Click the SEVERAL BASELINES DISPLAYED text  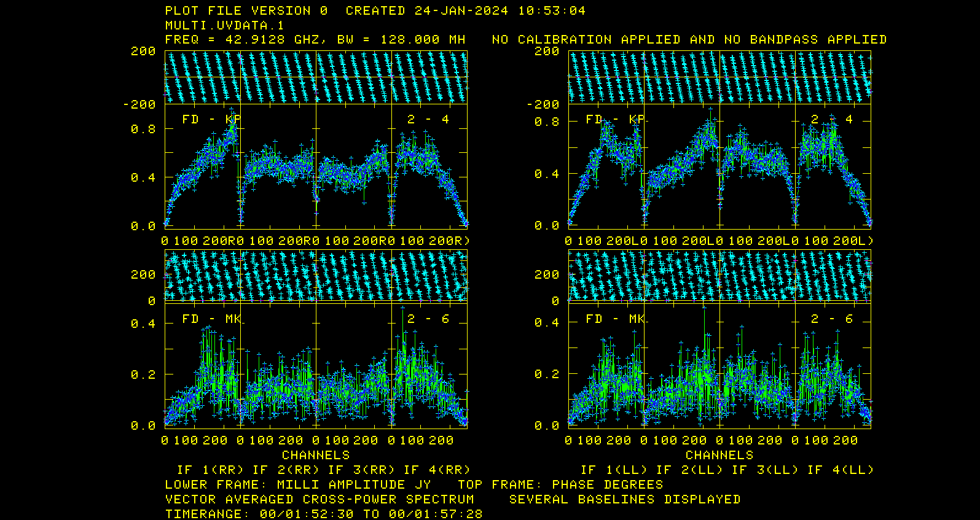625,499
